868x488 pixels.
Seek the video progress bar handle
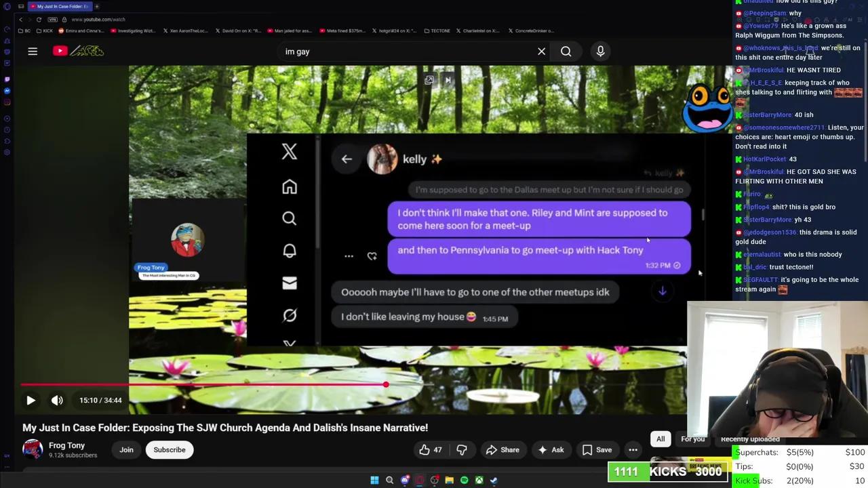[x=386, y=385]
